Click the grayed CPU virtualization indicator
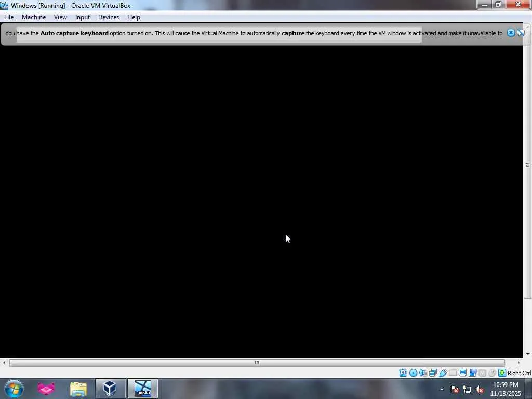532x399 pixels. click(482, 373)
